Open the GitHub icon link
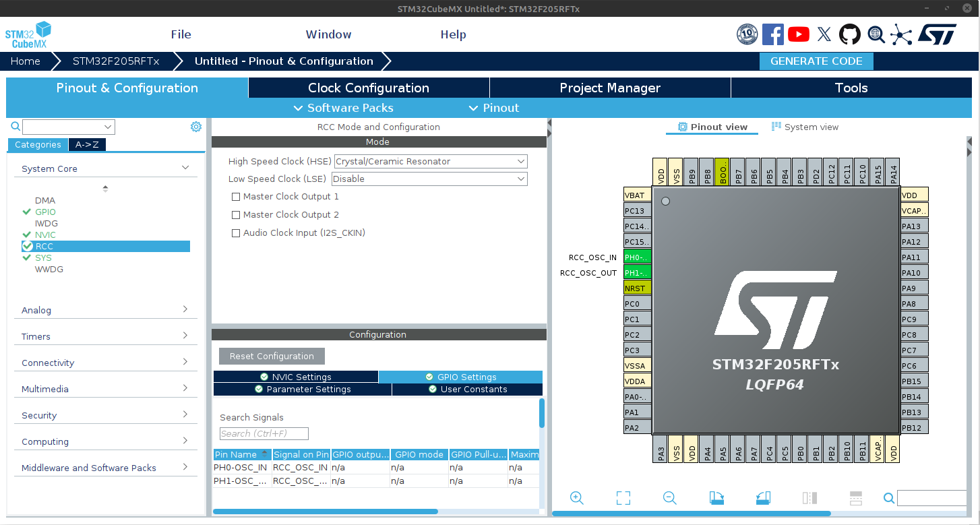The width and height of the screenshot is (980, 525). coord(849,34)
